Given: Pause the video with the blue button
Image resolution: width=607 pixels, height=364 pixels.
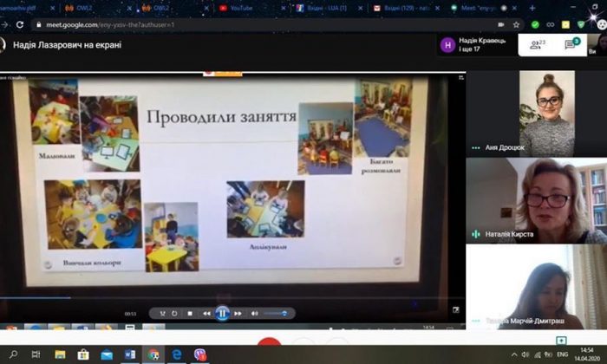Looking at the screenshot, I should [222, 313].
